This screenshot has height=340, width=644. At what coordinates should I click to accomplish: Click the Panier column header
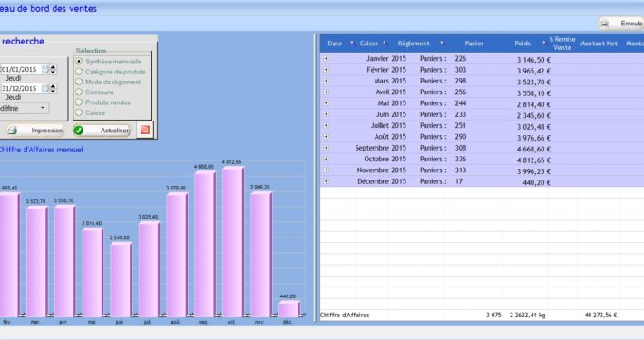click(x=474, y=44)
